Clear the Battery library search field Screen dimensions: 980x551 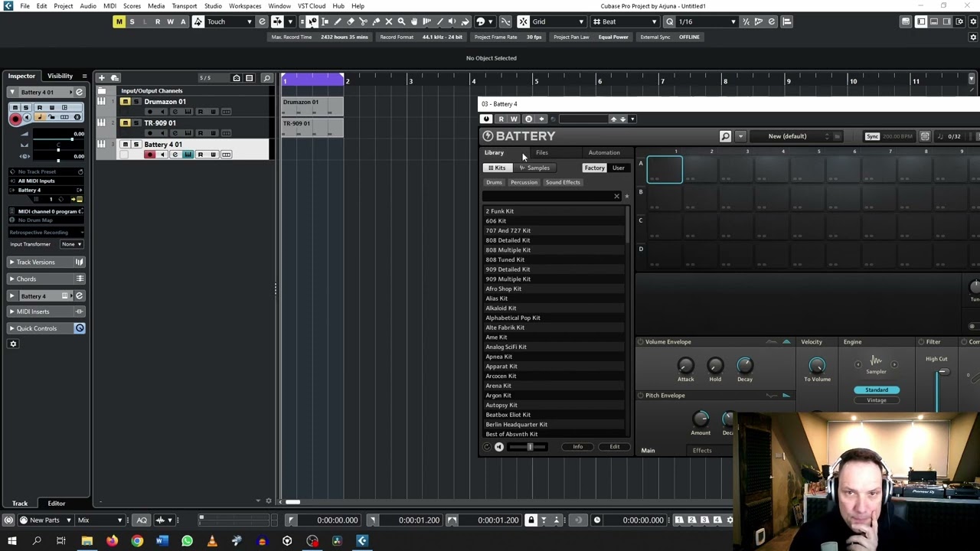point(616,197)
